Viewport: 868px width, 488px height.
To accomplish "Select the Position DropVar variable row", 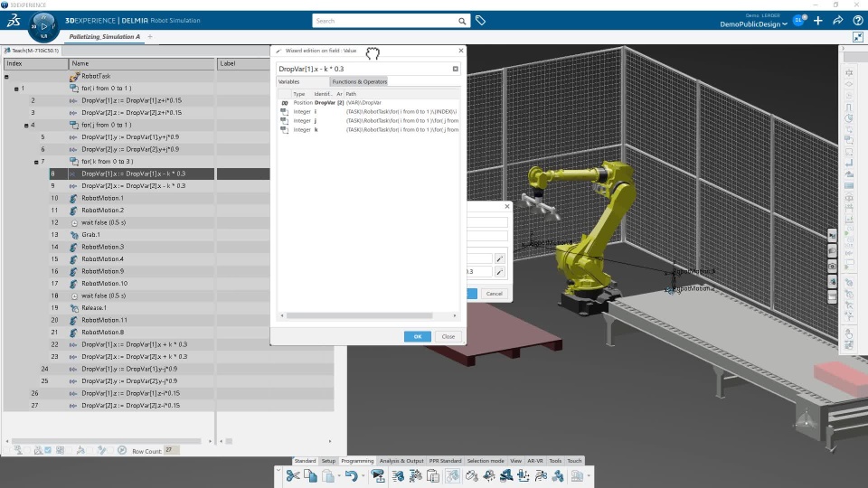I will tap(368, 102).
